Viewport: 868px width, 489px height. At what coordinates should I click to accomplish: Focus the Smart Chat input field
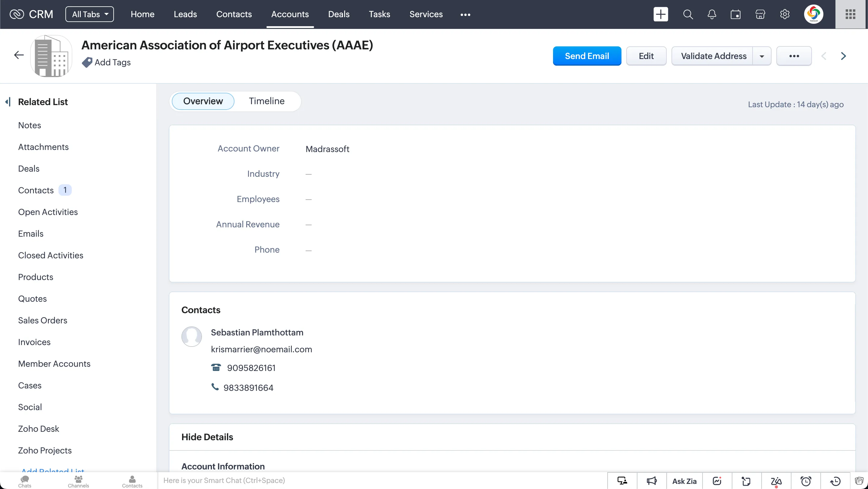coord(382,480)
